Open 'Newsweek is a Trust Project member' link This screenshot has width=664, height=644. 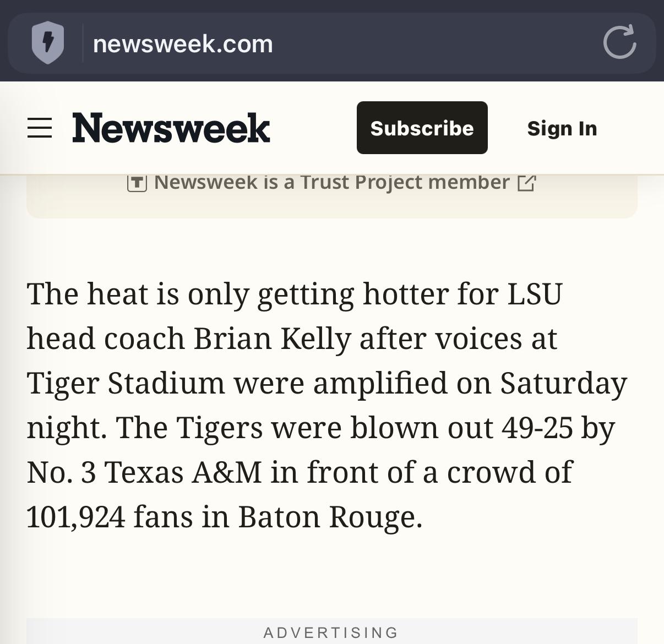pos(331,182)
